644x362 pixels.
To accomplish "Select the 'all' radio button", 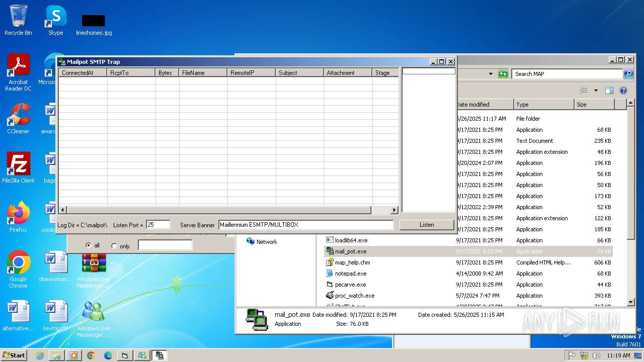I will click(89, 245).
